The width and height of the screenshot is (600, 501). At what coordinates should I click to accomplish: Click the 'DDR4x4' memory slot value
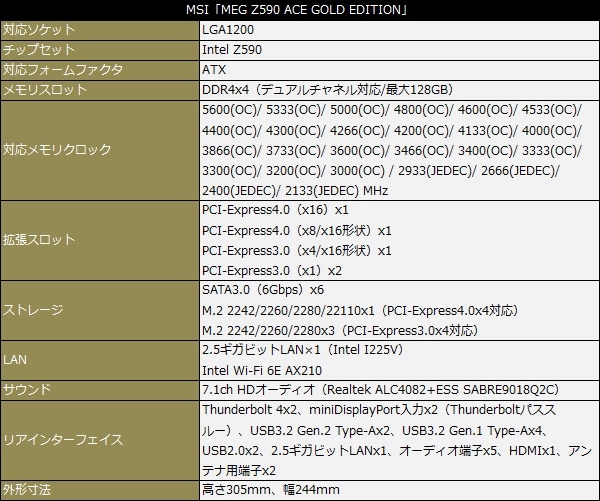coord(328,90)
